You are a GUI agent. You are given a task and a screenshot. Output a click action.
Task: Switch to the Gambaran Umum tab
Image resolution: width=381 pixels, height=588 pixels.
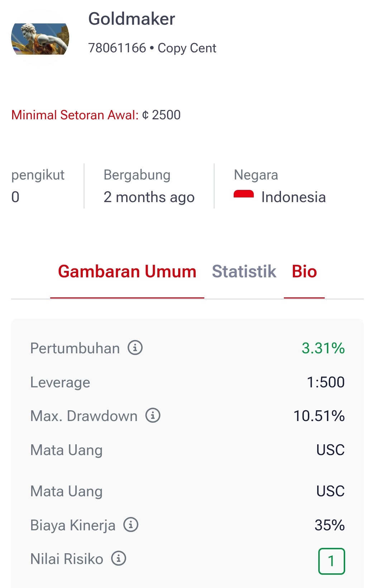pyautogui.click(x=127, y=272)
